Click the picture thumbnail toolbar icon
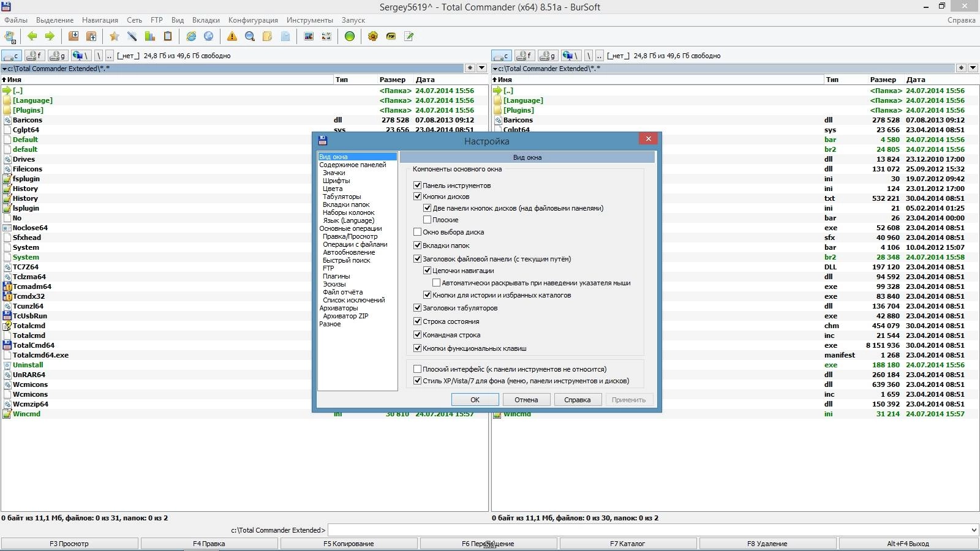 point(309,37)
